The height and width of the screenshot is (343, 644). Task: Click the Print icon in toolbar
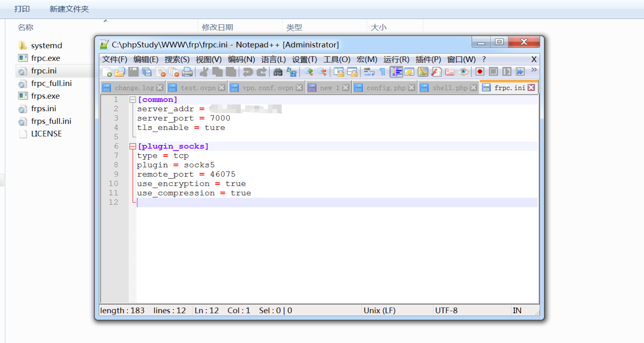[187, 72]
